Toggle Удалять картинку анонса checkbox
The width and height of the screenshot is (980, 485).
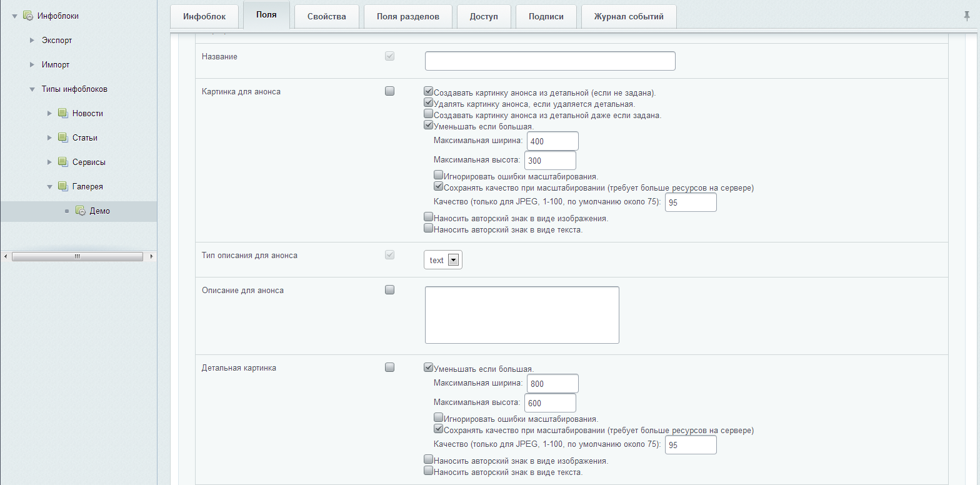pos(429,102)
